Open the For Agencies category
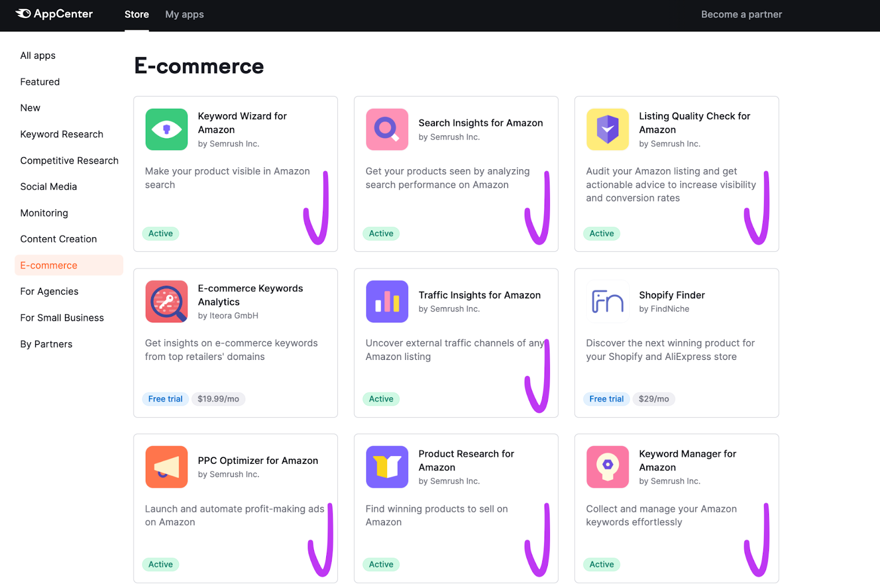This screenshot has height=588, width=880. click(x=50, y=291)
